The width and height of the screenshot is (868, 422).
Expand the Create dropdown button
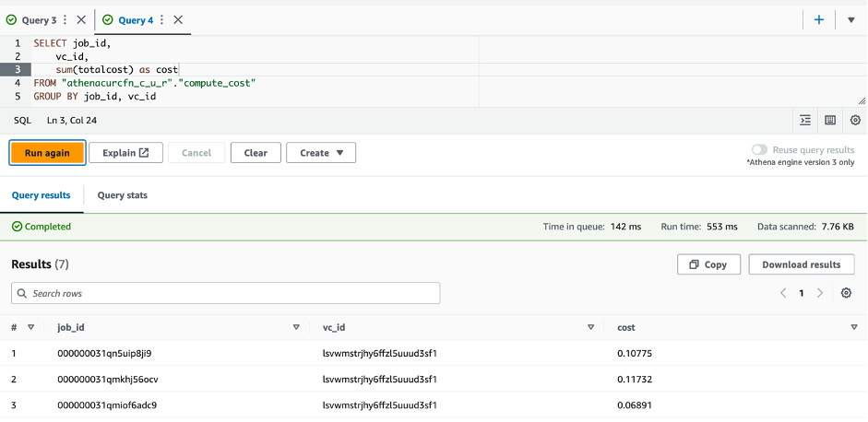321,153
